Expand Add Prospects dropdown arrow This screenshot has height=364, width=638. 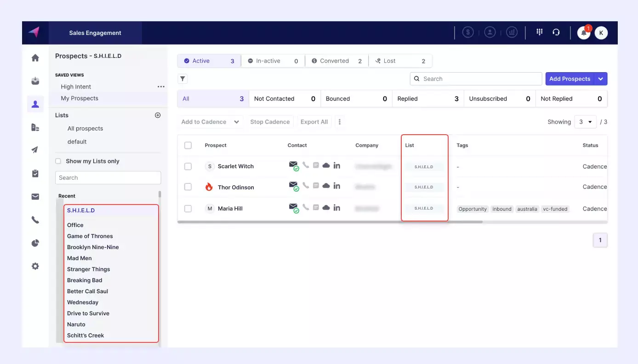601,79
